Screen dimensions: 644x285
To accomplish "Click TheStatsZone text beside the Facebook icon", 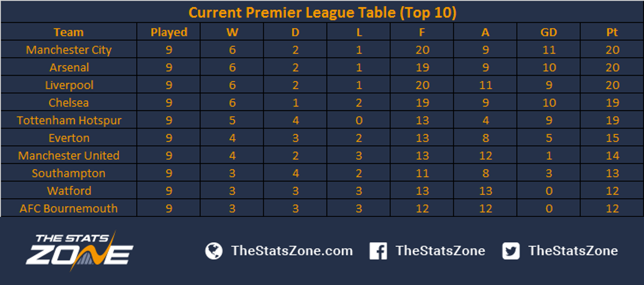I will point(440,251).
